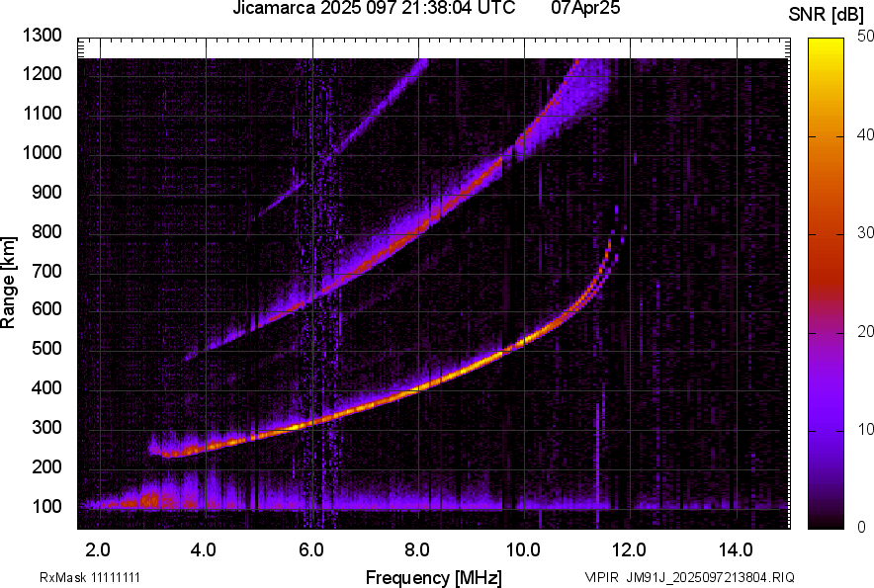Viewport: 874px width, 588px height.
Task: Click the range tick label '1000'
Action: tap(42, 152)
